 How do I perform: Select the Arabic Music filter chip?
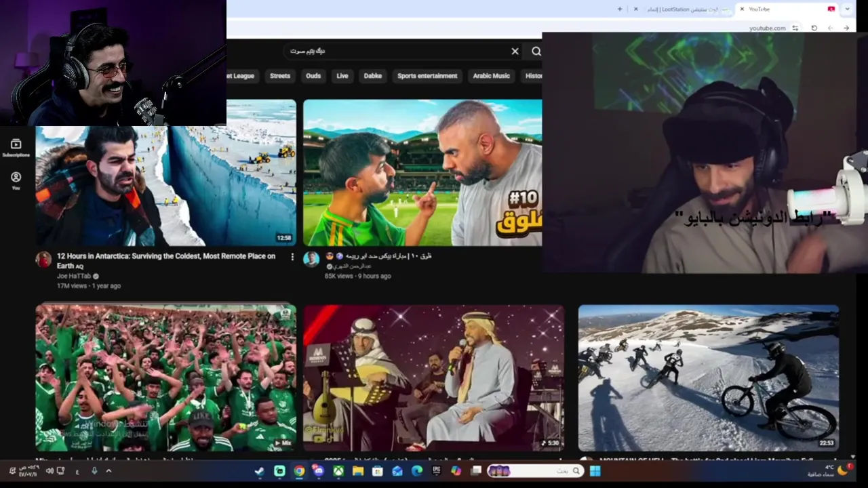(491, 76)
